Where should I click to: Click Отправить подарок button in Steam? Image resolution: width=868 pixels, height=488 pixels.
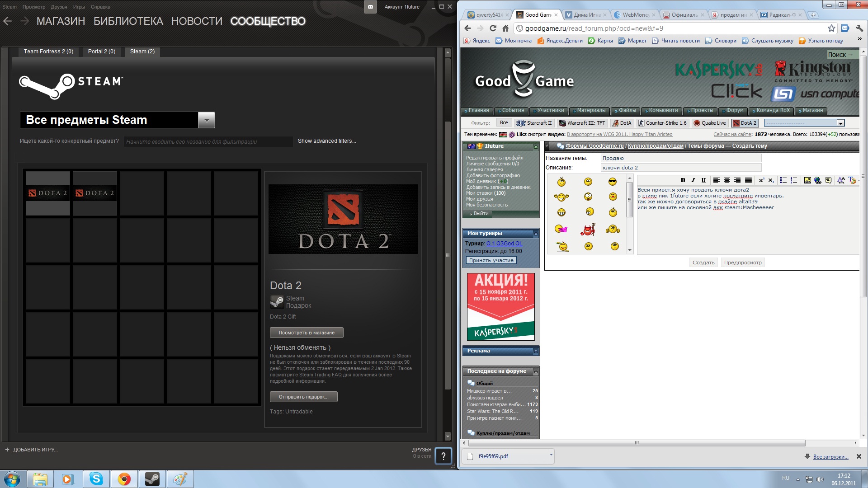click(303, 397)
